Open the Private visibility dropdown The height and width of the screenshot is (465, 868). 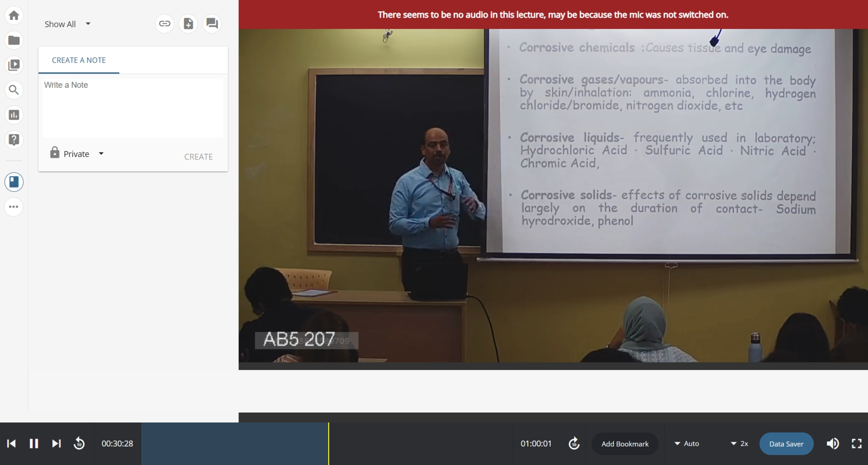click(x=84, y=154)
